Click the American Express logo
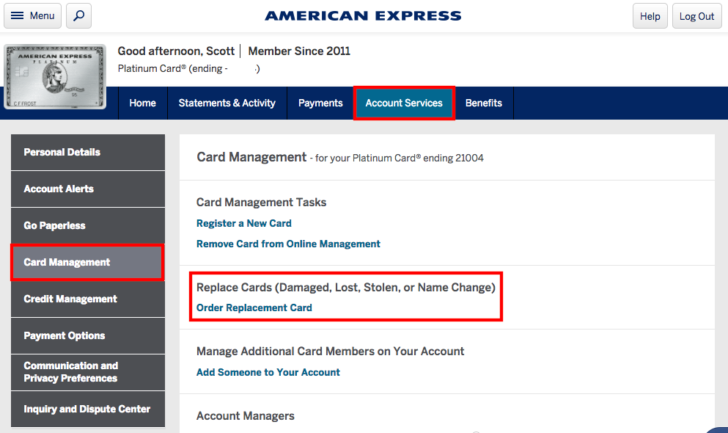The height and width of the screenshot is (433, 728). click(x=363, y=16)
